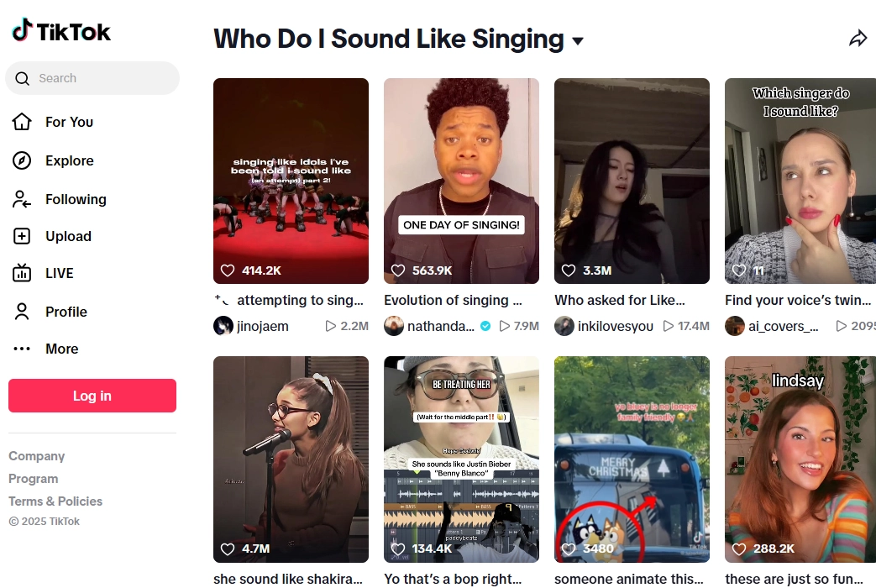Open the username link inkilovesyou

615,326
